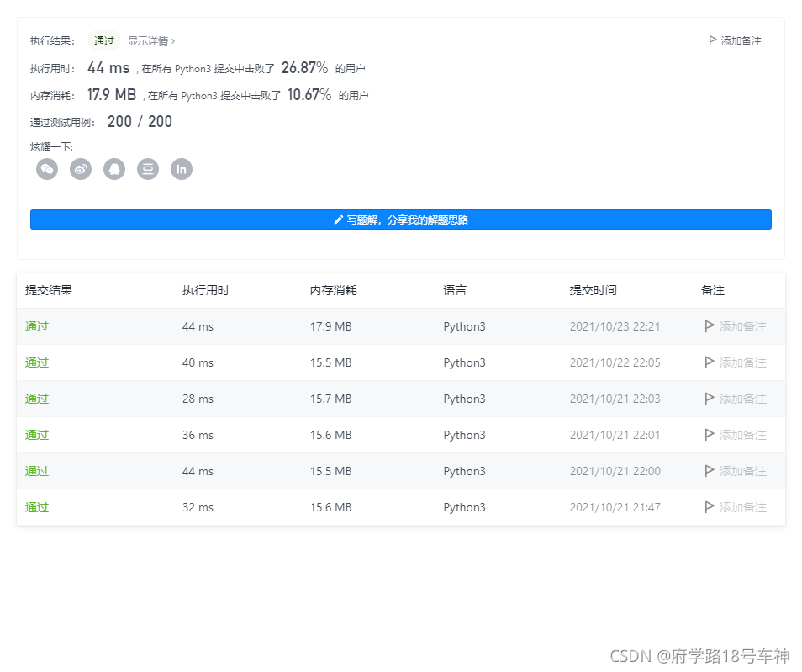Click 添加备注 on the 28 ms submission row

tap(736, 399)
